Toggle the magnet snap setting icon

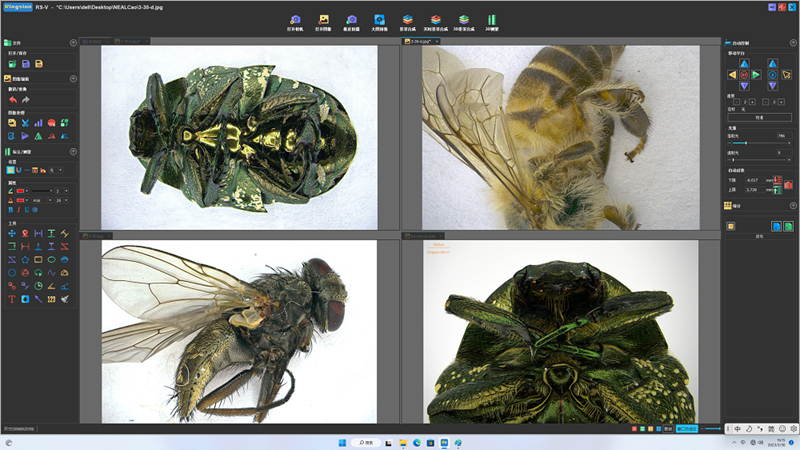19,170
